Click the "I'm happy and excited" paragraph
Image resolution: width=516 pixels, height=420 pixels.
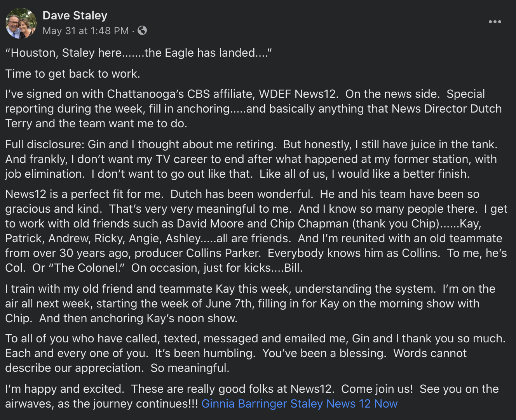point(252,396)
